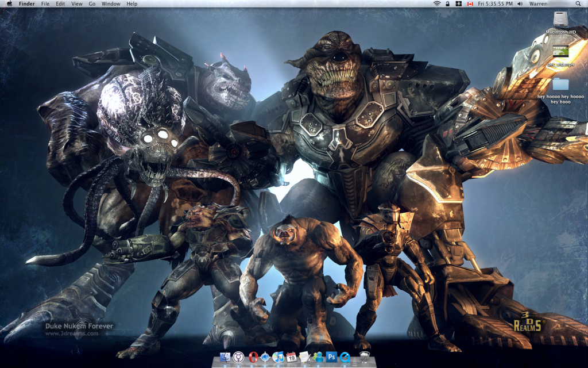Open the Apple menu
The width and height of the screenshot is (588, 368).
tap(9, 4)
